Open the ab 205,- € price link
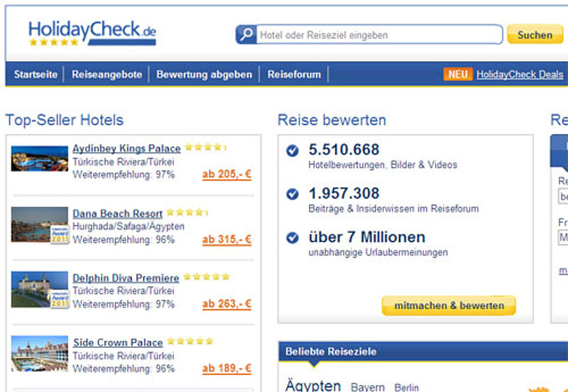568x392 pixels. (x=226, y=175)
